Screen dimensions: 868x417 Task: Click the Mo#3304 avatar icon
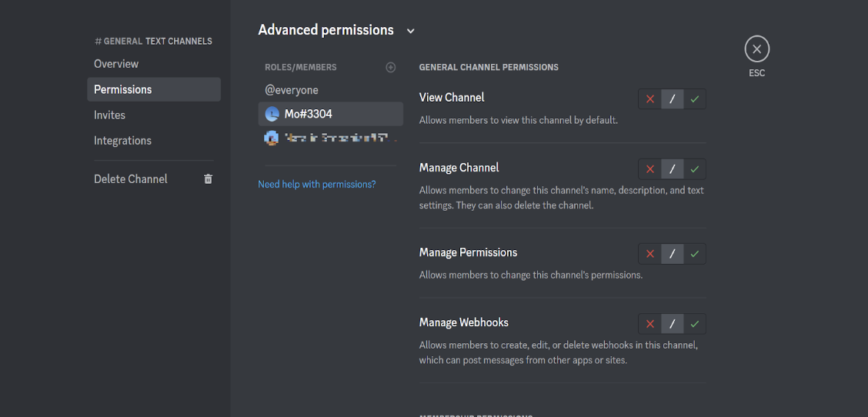pyautogui.click(x=272, y=114)
